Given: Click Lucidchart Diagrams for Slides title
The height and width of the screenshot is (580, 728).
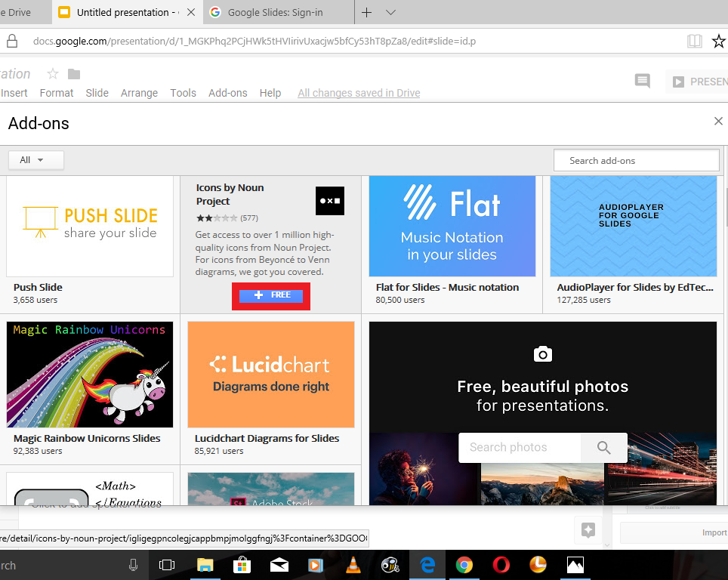Looking at the screenshot, I should pos(267,438).
